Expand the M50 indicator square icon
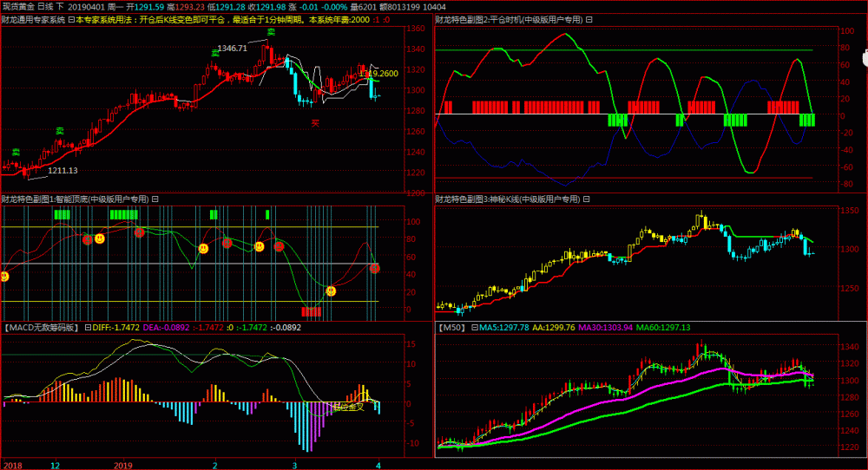This screenshot has height=470, width=868. 475,327
